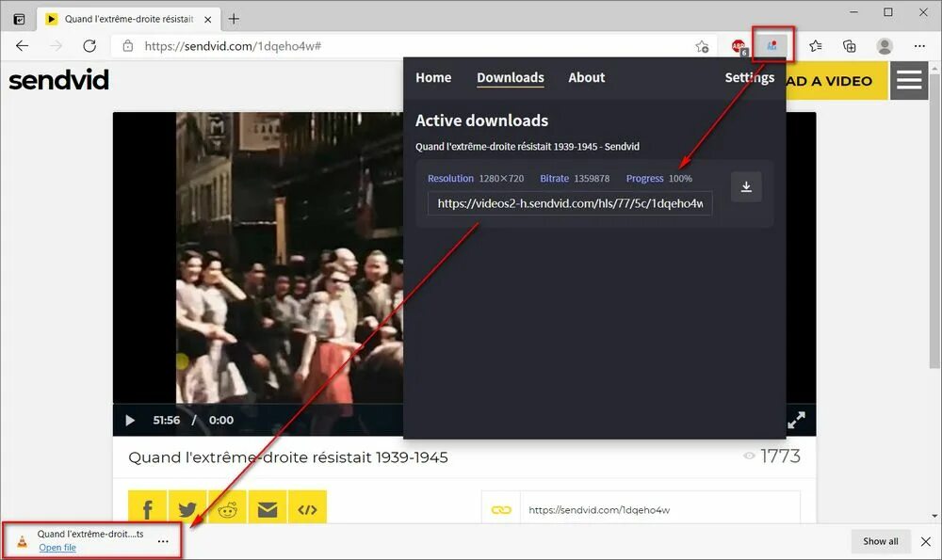Viewport: 942px width, 560px height.
Task: Open the sendvid hamburger menu
Action: click(909, 80)
